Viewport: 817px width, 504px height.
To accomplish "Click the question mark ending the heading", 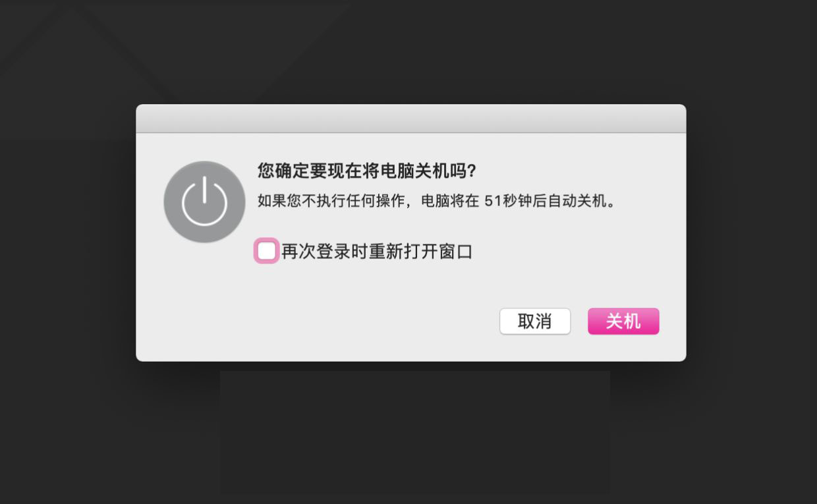I will (x=470, y=171).
